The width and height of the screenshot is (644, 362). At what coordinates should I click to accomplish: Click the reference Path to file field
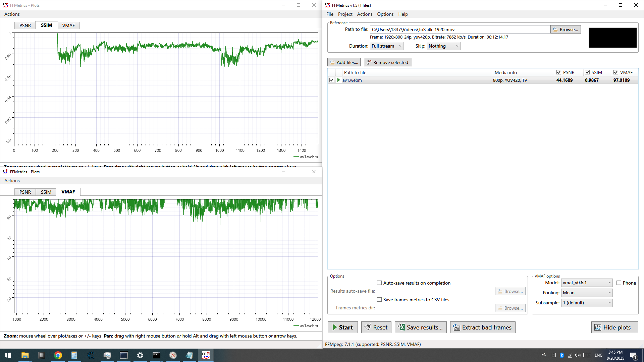click(x=460, y=29)
